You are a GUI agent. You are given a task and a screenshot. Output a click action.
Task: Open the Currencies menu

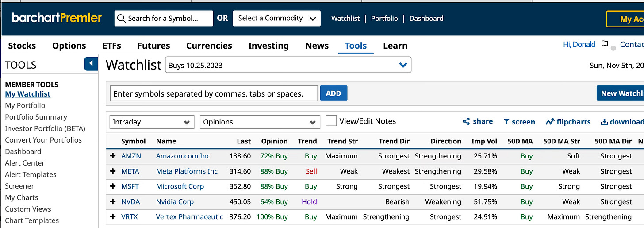pos(209,46)
